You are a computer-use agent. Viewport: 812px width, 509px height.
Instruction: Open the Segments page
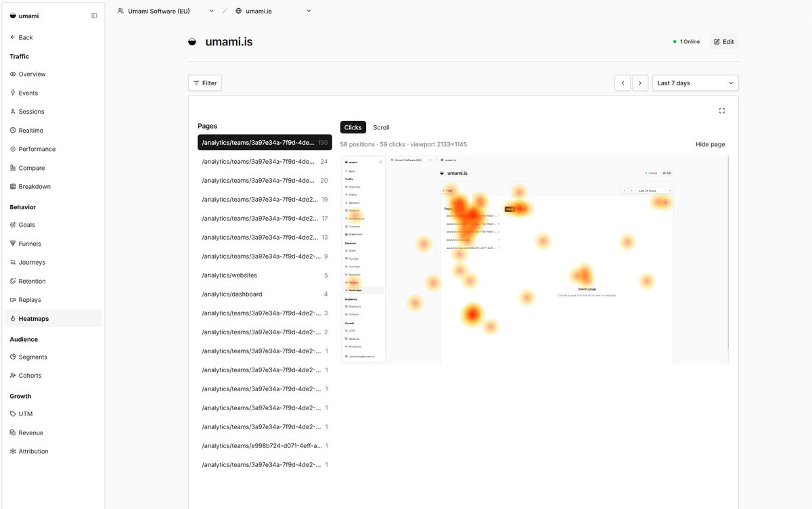tap(28, 357)
